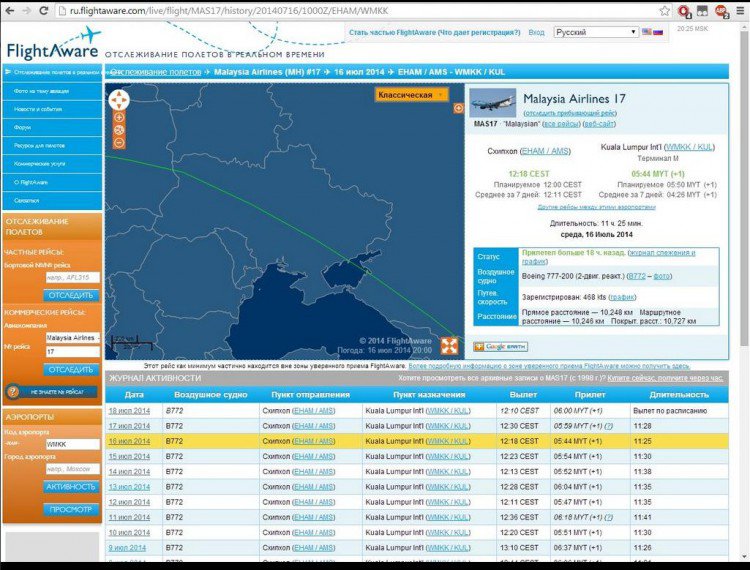Image resolution: width=750 pixels, height=570 pixels.
Task: Zoom in on the flight map
Action: click(x=119, y=118)
